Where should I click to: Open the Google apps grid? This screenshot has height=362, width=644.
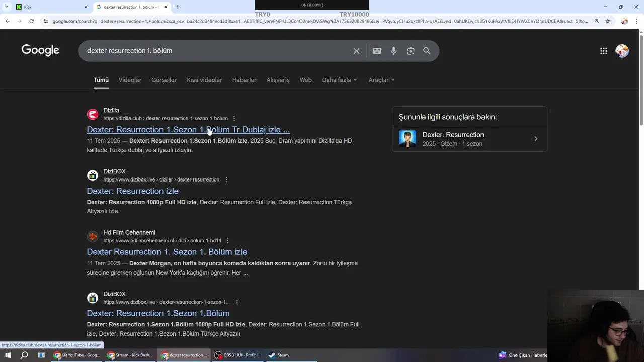604,51
